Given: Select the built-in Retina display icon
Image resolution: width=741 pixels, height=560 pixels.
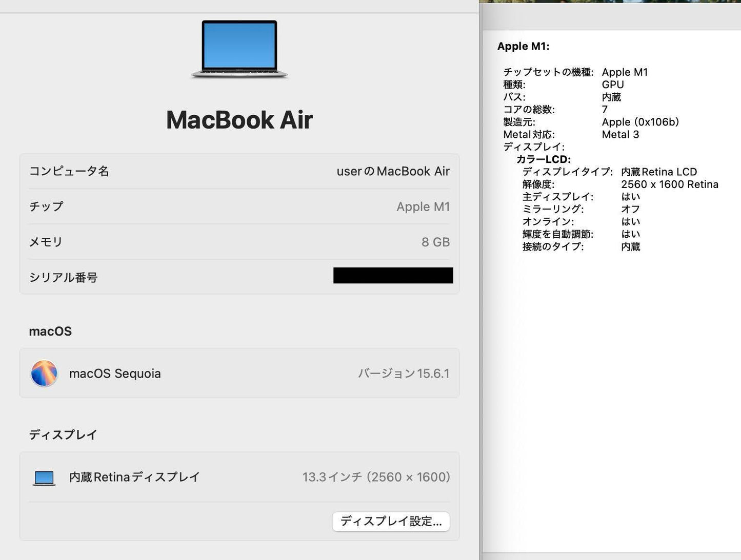Looking at the screenshot, I should (x=44, y=476).
